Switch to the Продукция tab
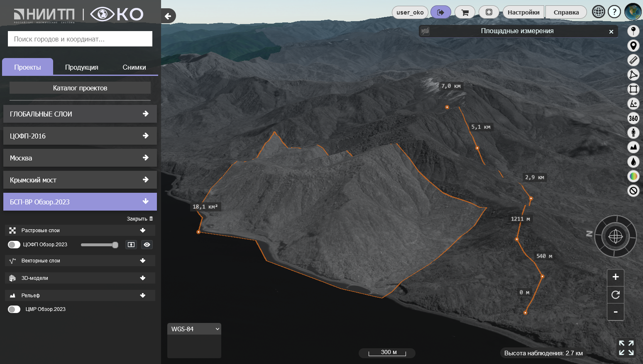The width and height of the screenshot is (643, 364). [x=82, y=67]
